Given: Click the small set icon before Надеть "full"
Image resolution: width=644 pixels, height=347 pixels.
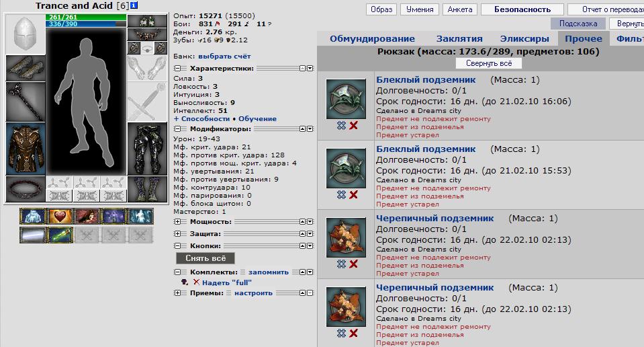Looking at the screenshot, I should click(185, 282).
